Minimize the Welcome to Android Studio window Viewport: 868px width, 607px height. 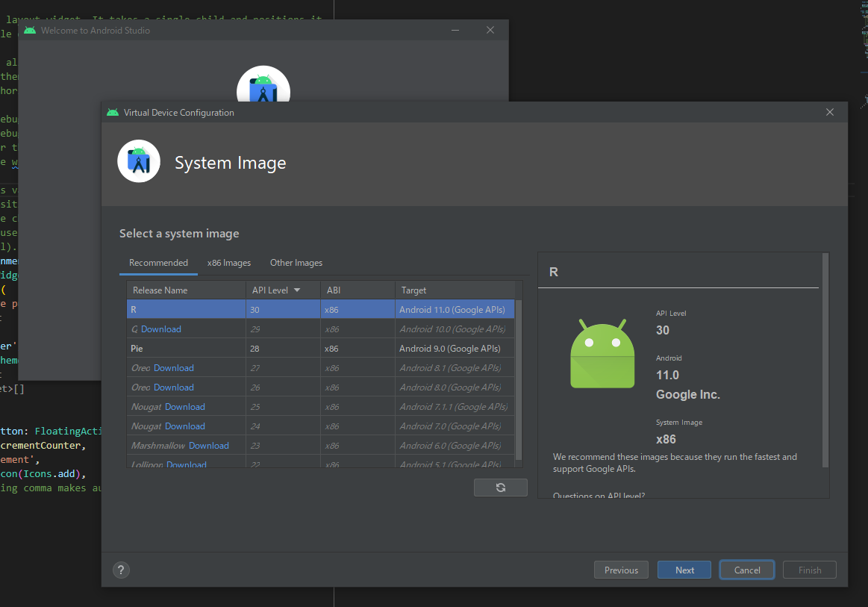coord(455,30)
